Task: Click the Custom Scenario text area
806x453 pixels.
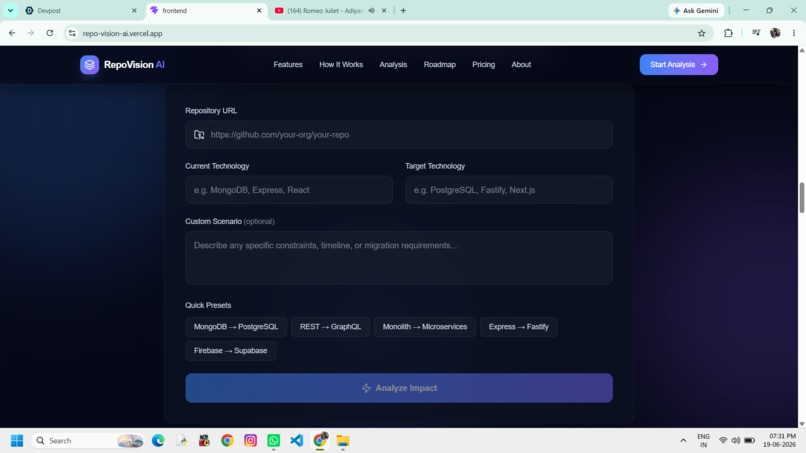Action: 399,258
